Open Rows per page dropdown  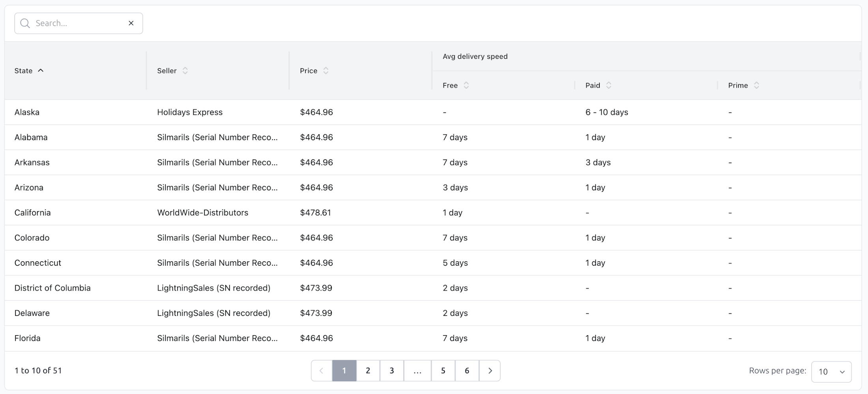tap(831, 371)
